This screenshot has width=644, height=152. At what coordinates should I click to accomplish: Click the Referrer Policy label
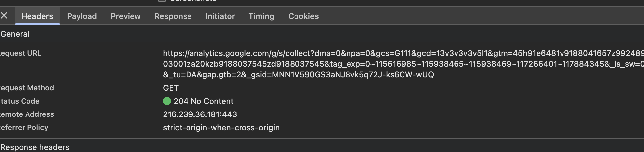tap(24, 128)
